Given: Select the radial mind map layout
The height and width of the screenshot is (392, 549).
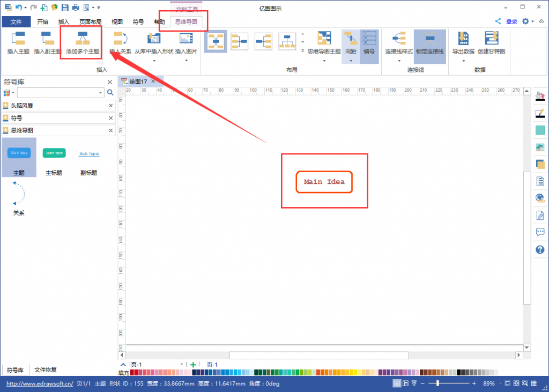Looking at the screenshot, I should [x=216, y=41].
